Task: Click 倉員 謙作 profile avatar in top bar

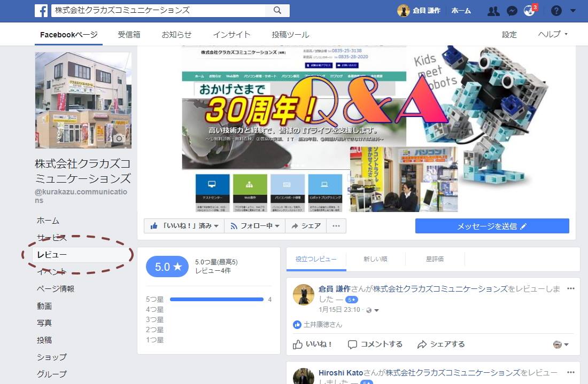Action: [403, 11]
